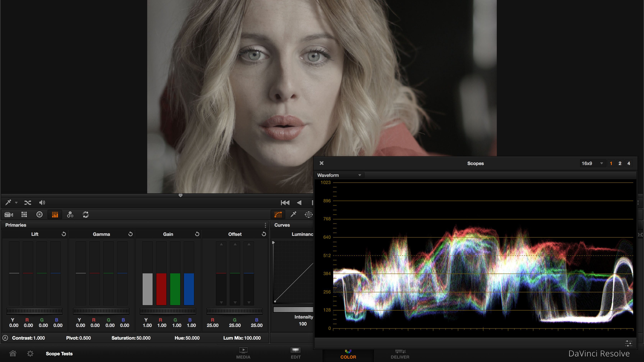Select the Primaries Bars palette icon
The height and width of the screenshot is (362, 644).
pyautogui.click(x=55, y=215)
